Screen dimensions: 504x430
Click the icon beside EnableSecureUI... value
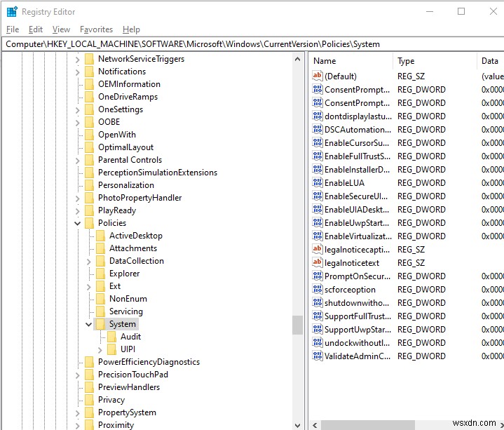click(x=318, y=196)
